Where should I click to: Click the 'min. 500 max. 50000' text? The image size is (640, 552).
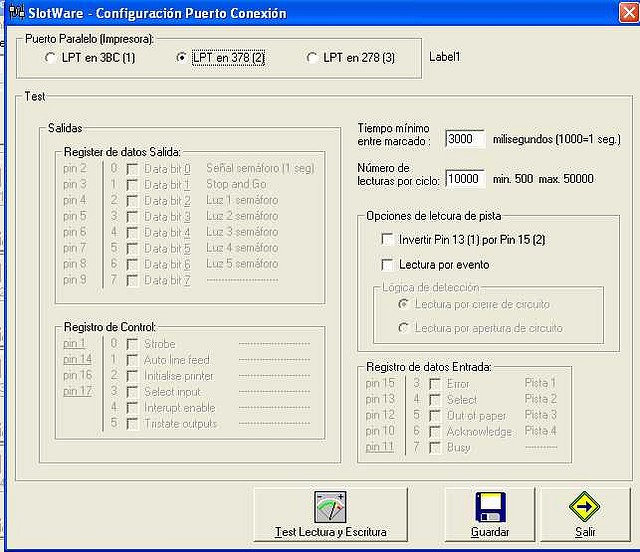click(543, 179)
